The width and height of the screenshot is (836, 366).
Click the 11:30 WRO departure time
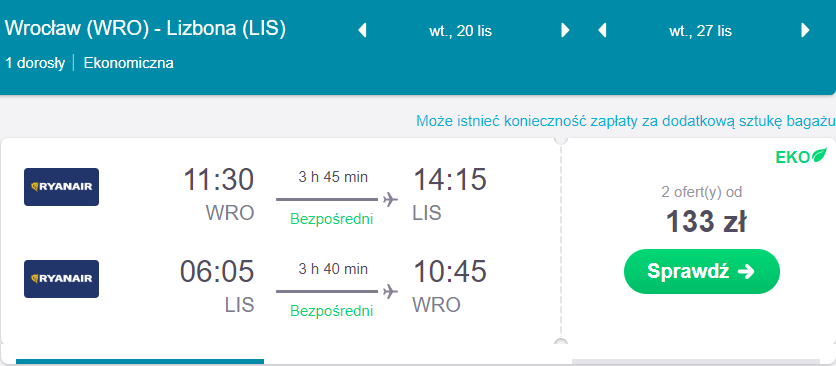(x=219, y=194)
